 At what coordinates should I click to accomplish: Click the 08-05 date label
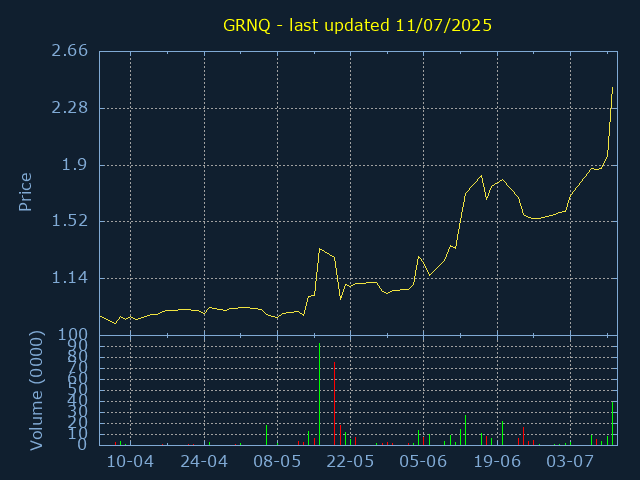(277, 462)
